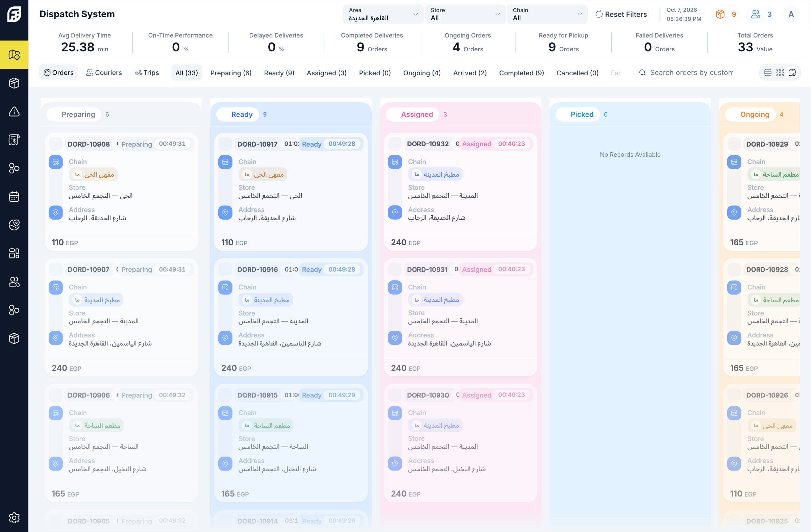Filter by Ongoing (4) status
Screen dimensions: 811x532
pos(422,73)
